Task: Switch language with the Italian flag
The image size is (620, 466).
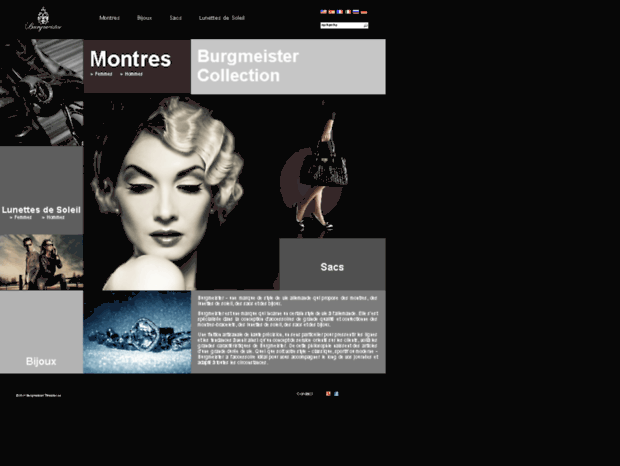Action: click(348, 12)
